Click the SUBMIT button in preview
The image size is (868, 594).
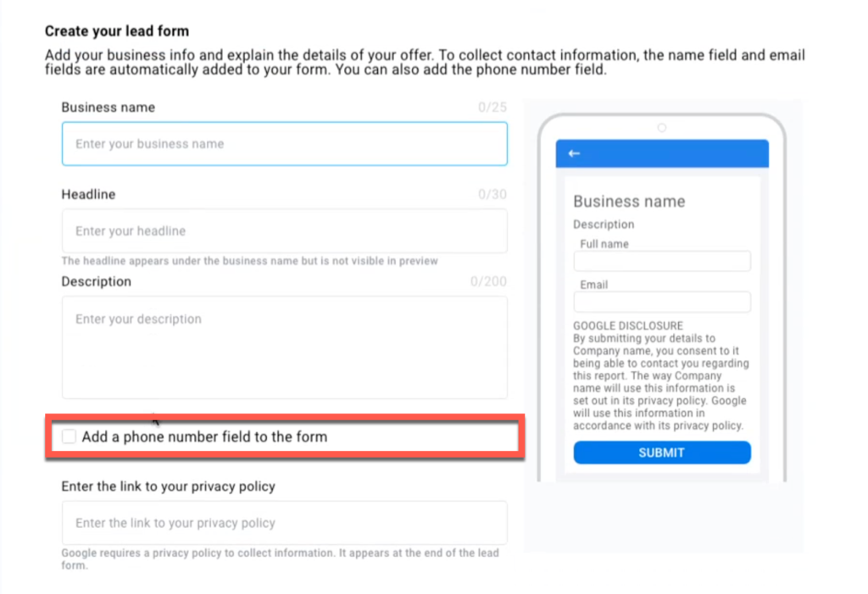coord(662,452)
